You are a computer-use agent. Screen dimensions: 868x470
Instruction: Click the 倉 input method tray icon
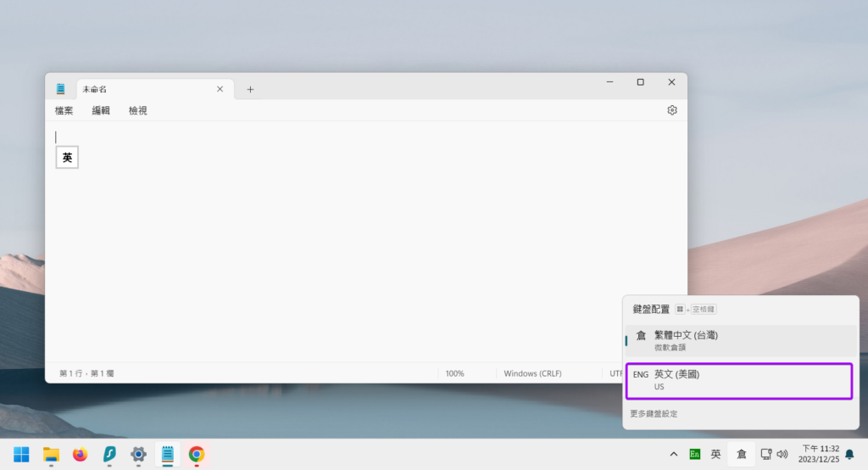click(741, 455)
